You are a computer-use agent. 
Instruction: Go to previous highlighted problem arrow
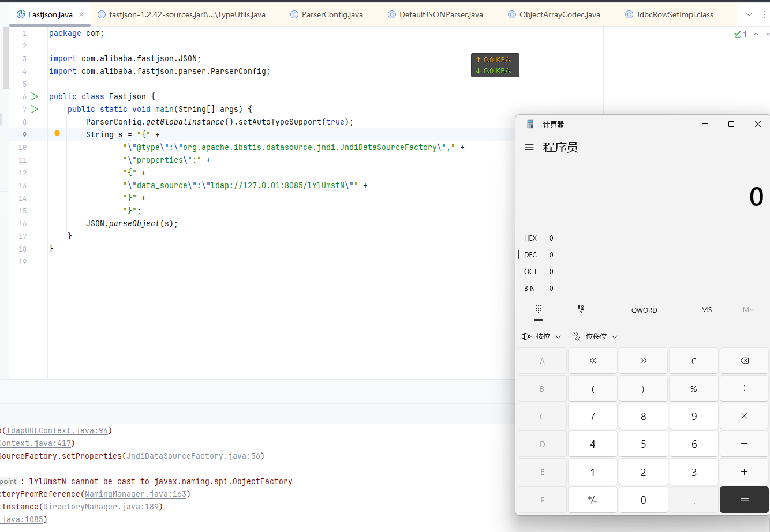(756, 34)
